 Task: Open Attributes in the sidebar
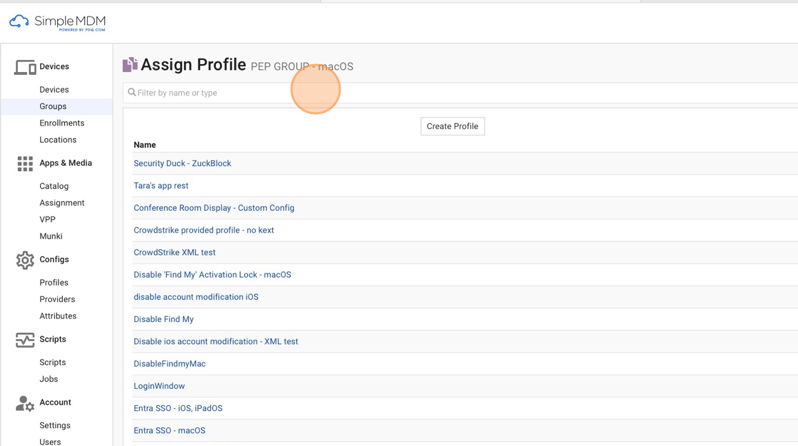(x=58, y=316)
